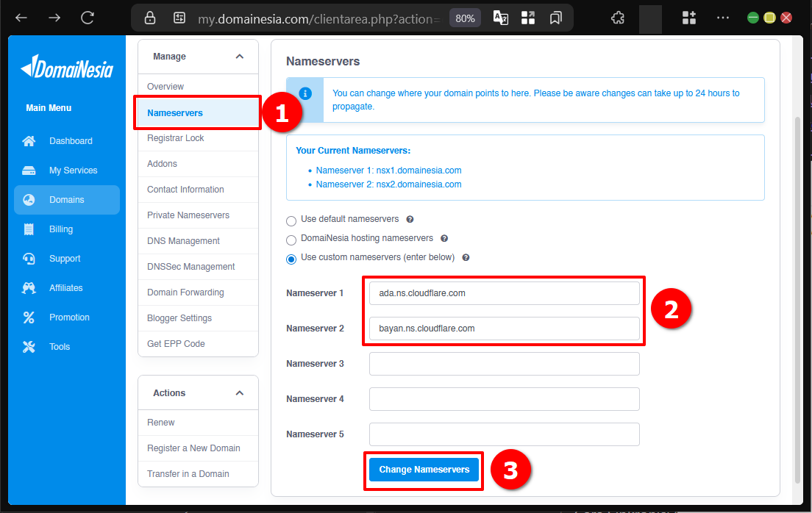Click the Nameserver 4 input field
Image resolution: width=812 pixels, height=513 pixels.
pos(504,399)
